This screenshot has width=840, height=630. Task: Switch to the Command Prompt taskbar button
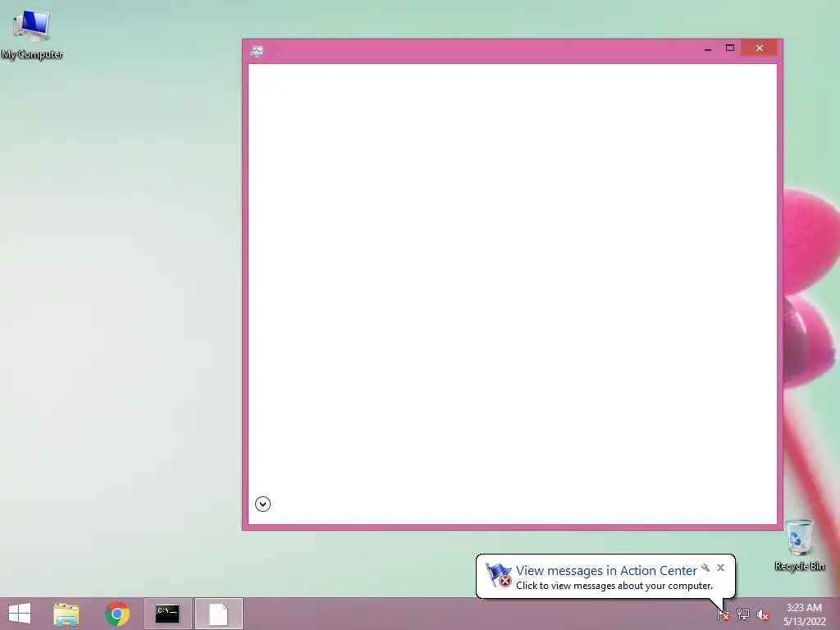click(x=167, y=614)
